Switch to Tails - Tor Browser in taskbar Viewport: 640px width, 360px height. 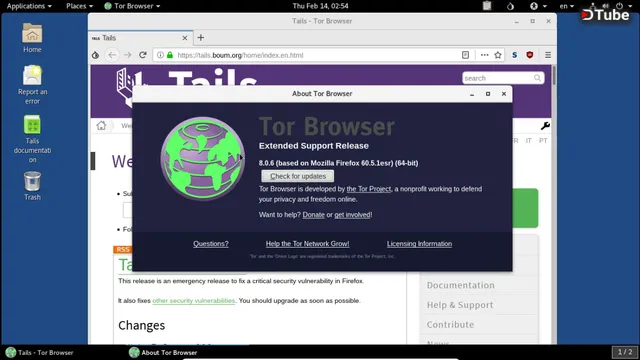click(40, 352)
